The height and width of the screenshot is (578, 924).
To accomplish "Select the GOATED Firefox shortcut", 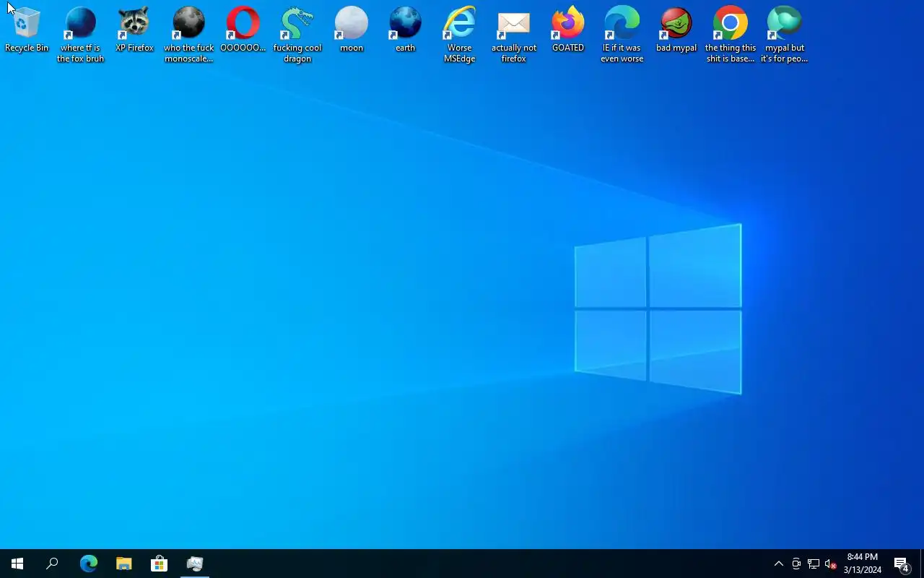I will (x=568, y=30).
